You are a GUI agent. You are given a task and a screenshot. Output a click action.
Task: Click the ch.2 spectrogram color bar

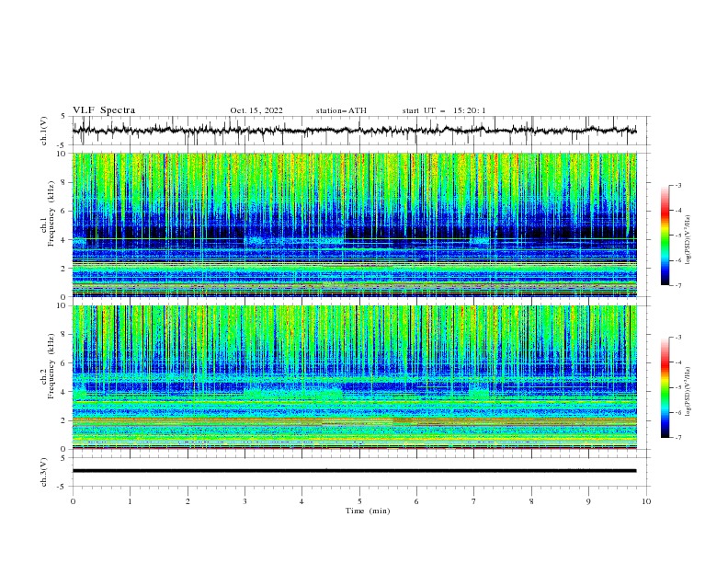click(x=665, y=387)
